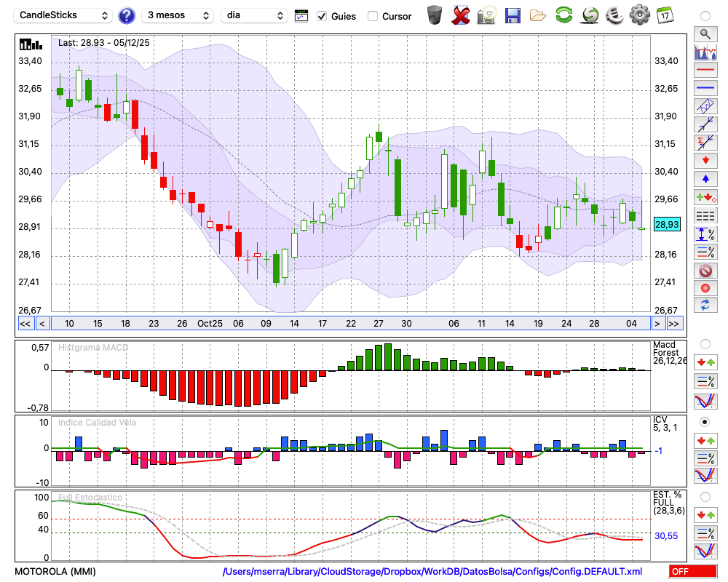Click the magnifying glass zoom tool

[705, 33]
